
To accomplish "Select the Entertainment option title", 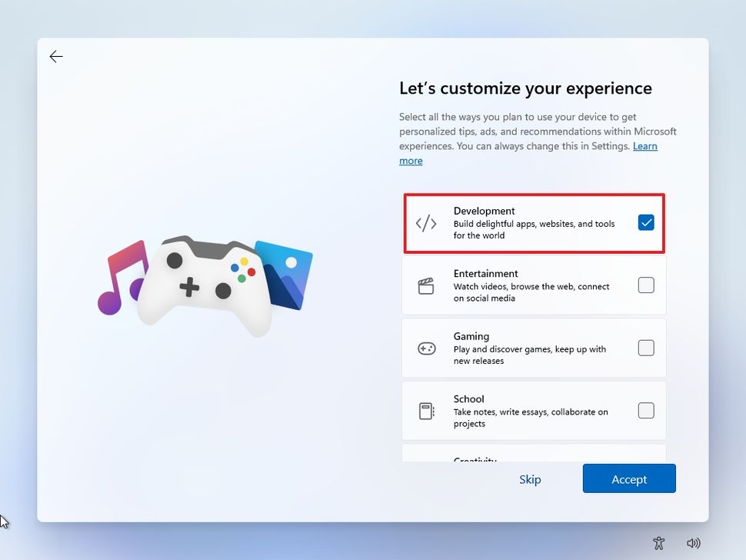I will (485, 274).
